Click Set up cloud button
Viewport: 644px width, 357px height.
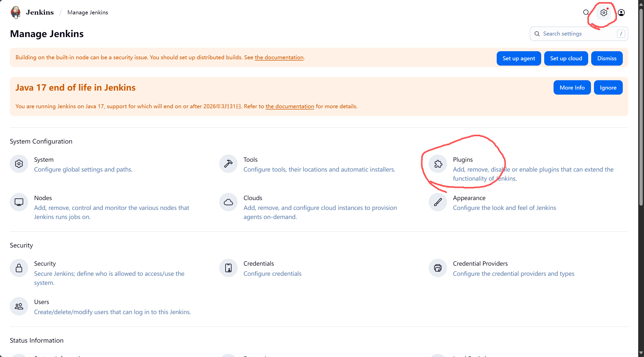(566, 58)
